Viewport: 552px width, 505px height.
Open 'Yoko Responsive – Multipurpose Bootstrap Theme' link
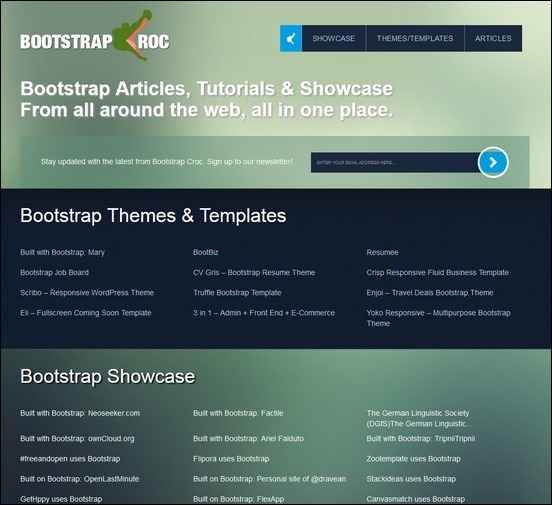click(438, 318)
